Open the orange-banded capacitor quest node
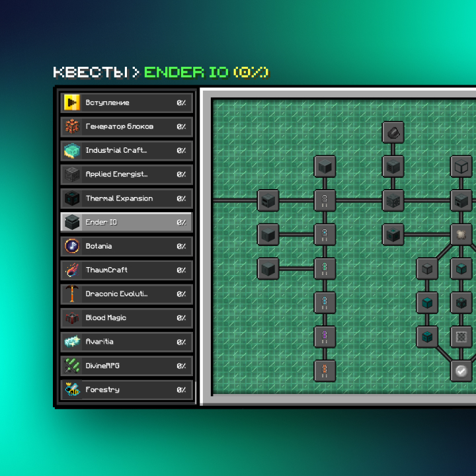Image resolution: width=476 pixels, height=476 pixels. [325, 371]
